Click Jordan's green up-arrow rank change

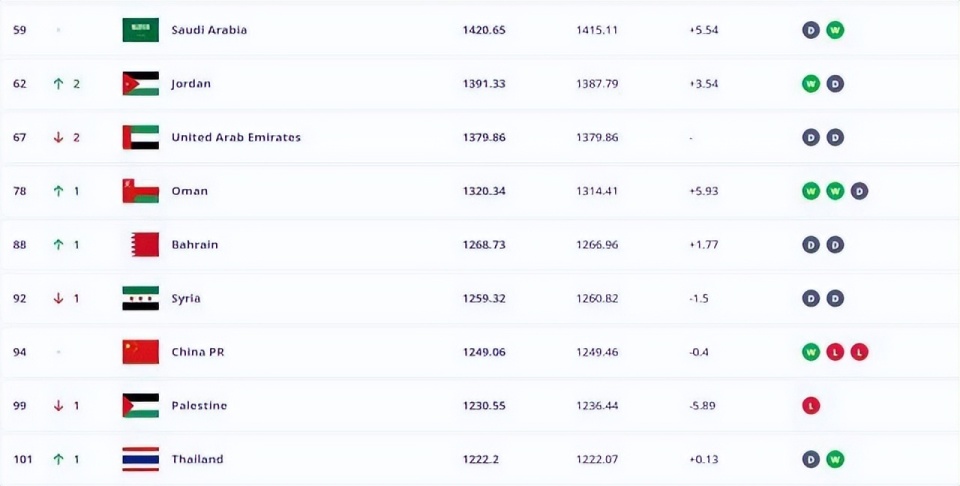click(58, 84)
